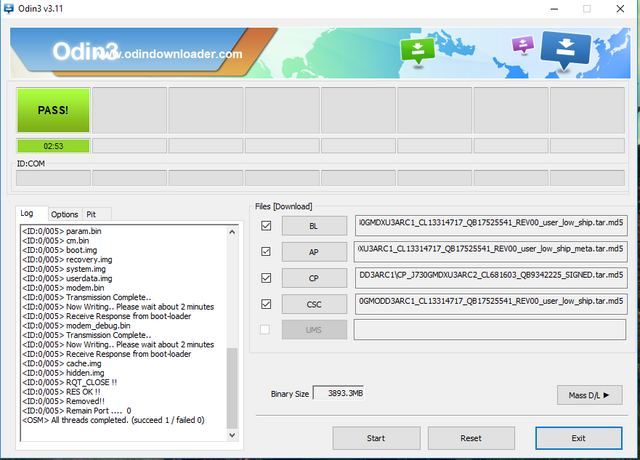Image resolution: width=640 pixels, height=460 pixels.
Task: Click the CSC file path field
Action: (491, 304)
